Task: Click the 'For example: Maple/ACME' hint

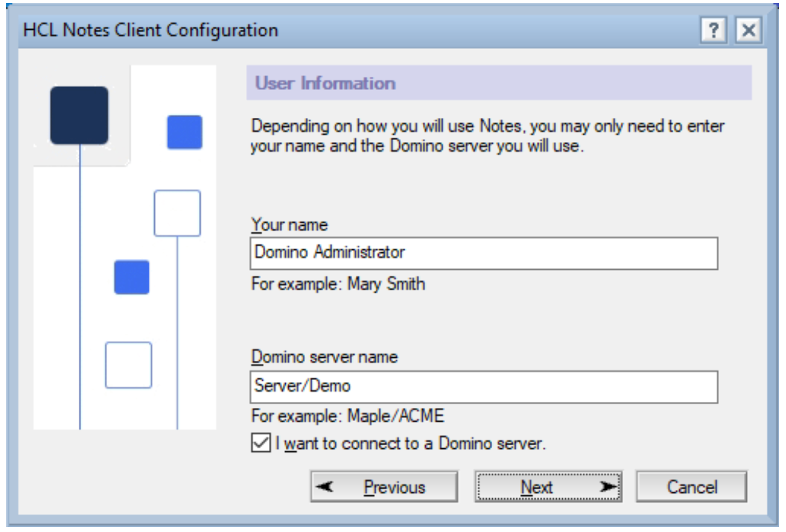Action: pyautogui.click(x=348, y=415)
